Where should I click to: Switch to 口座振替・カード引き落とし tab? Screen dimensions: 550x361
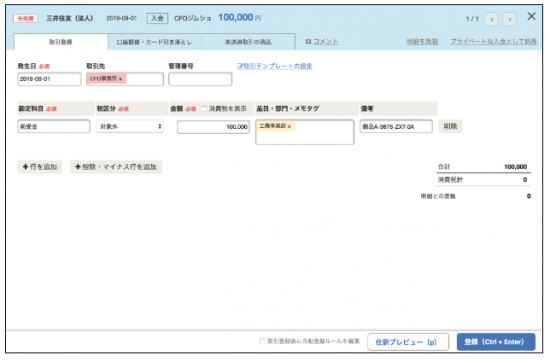(154, 42)
